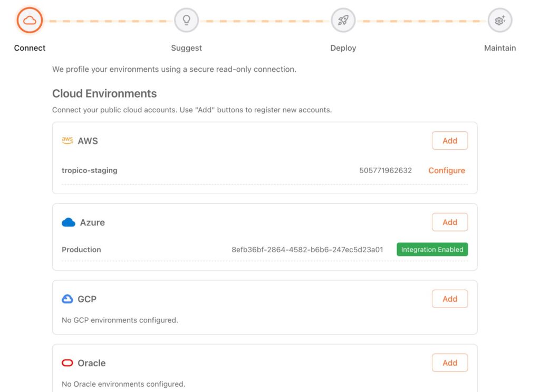Click the Azure cloud logo icon
The height and width of the screenshot is (392, 540).
(x=69, y=223)
